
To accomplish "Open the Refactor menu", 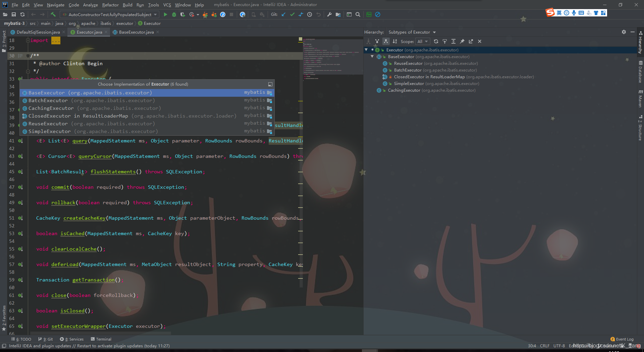I will point(110,5).
